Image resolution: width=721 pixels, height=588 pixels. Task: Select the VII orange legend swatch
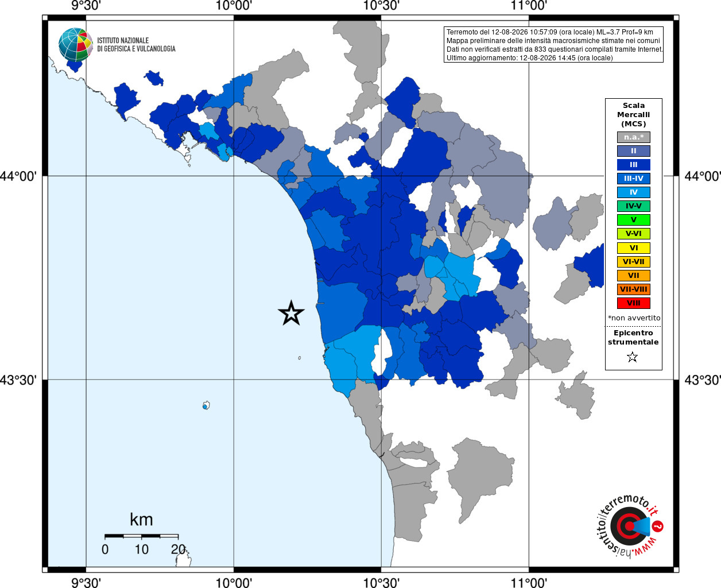[634, 276]
